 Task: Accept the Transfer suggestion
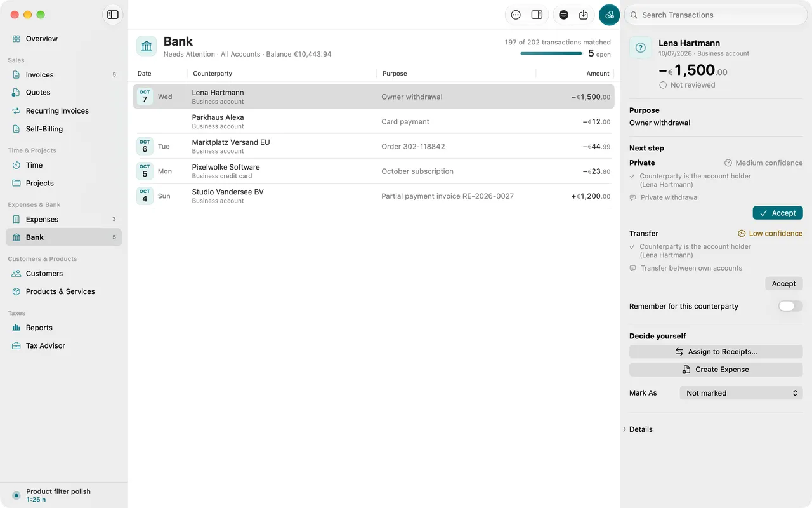(784, 284)
